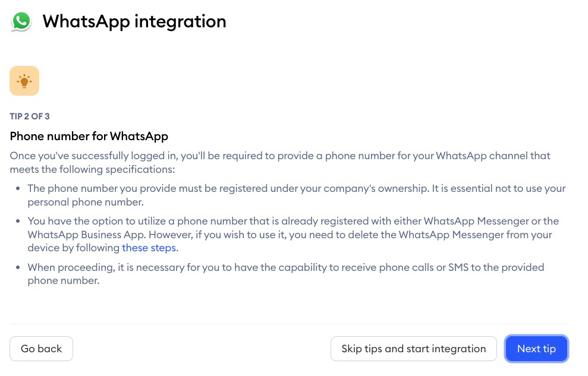Image resolution: width=588 pixels, height=376 pixels.
Task: Select Skip tips and start integration
Action: coord(414,349)
